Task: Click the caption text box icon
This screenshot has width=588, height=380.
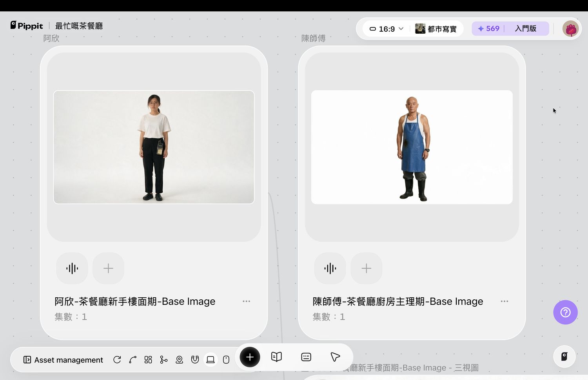Action: pyautogui.click(x=306, y=357)
